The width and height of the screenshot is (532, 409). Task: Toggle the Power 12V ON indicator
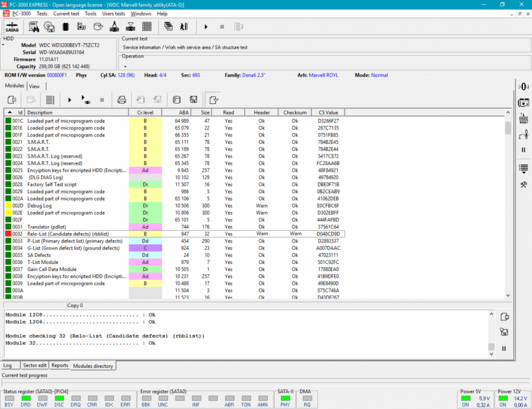coord(503,399)
